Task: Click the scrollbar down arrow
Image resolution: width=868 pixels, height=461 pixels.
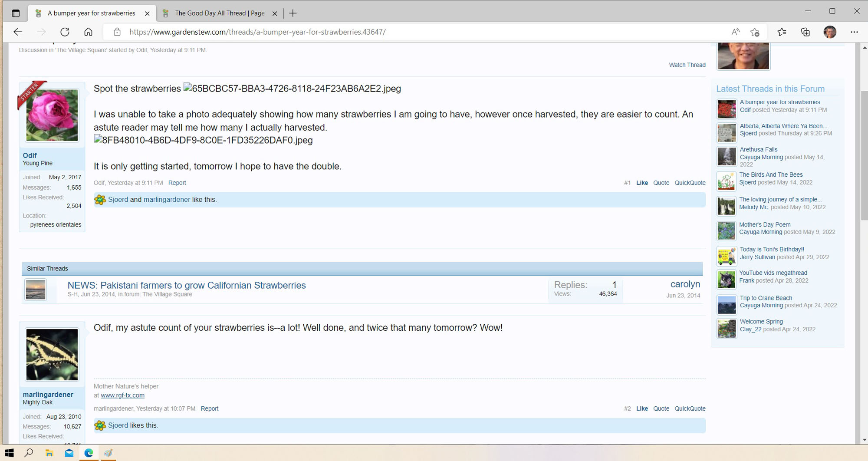Action: (x=864, y=440)
